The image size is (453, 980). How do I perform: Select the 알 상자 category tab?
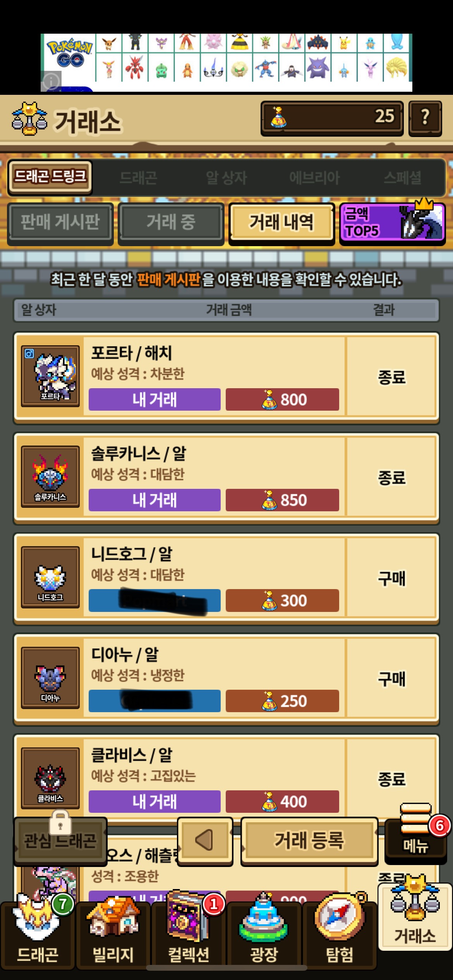pyautogui.click(x=226, y=178)
